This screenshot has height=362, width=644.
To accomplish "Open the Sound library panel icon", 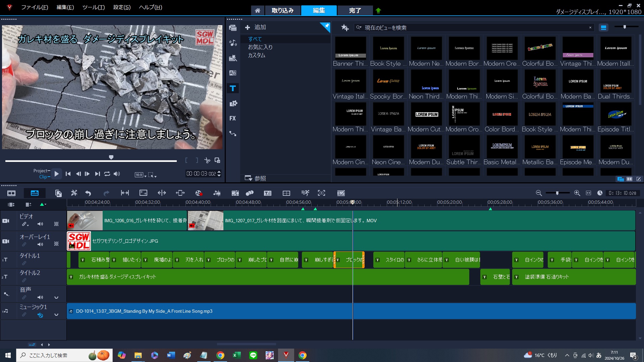I will point(233,43).
